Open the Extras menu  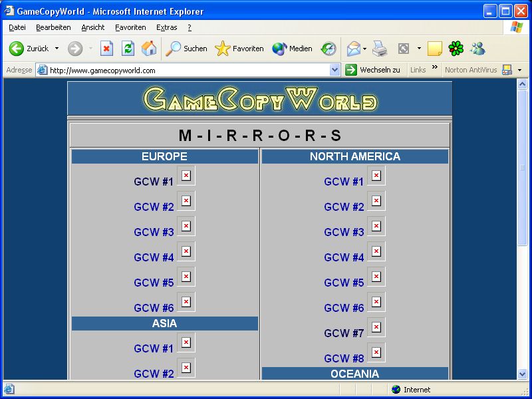click(x=167, y=27)
